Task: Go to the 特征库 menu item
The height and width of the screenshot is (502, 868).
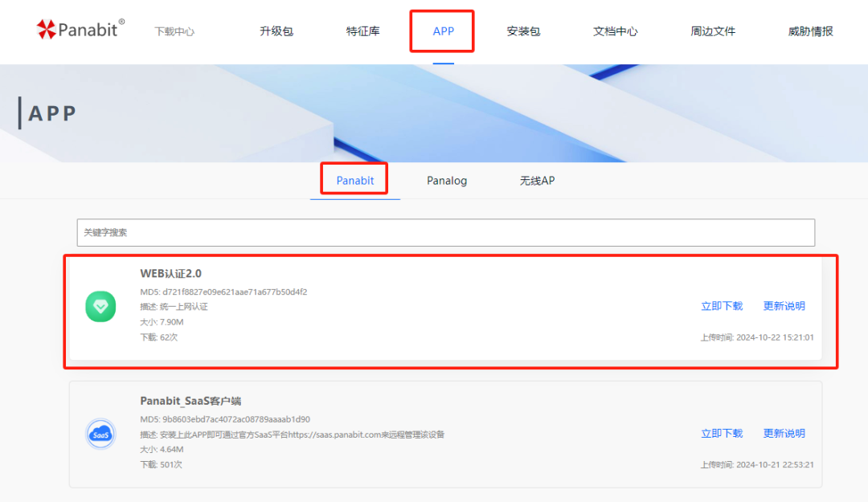Action: click(x=363, y=31)
